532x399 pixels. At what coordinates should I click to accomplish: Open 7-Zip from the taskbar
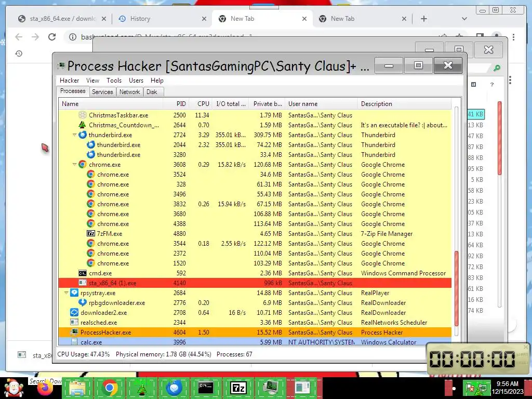(238, 388)
